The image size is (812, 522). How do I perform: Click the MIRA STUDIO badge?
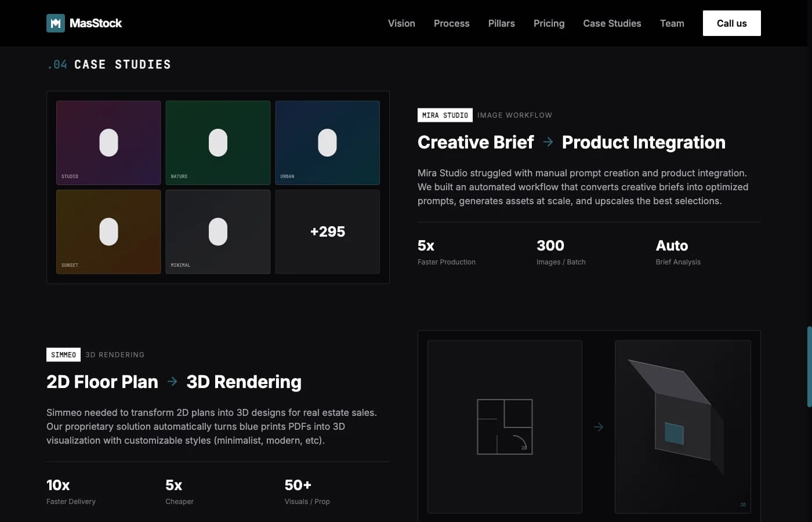[445, 115]
